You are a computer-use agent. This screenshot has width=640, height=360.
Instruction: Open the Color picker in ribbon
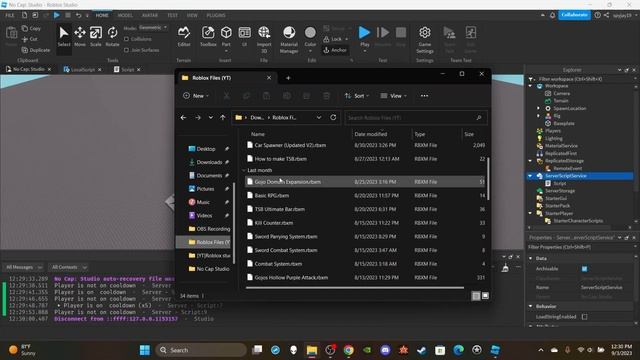[x=310, y=38]
